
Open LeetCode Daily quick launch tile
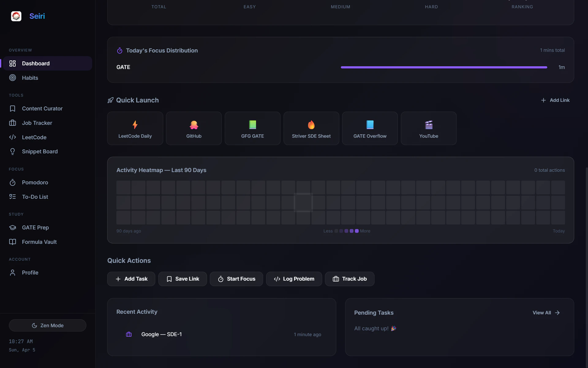(135, 128)
